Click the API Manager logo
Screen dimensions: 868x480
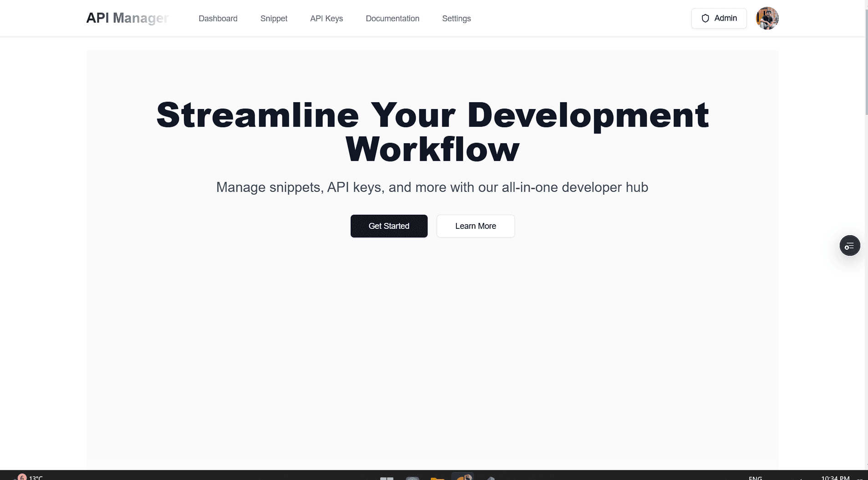[128, 18]
